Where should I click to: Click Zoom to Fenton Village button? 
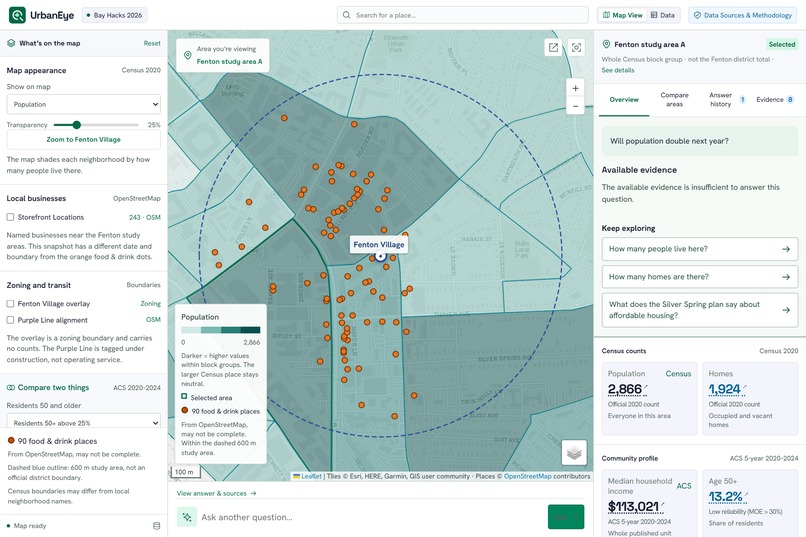[83, 140]
